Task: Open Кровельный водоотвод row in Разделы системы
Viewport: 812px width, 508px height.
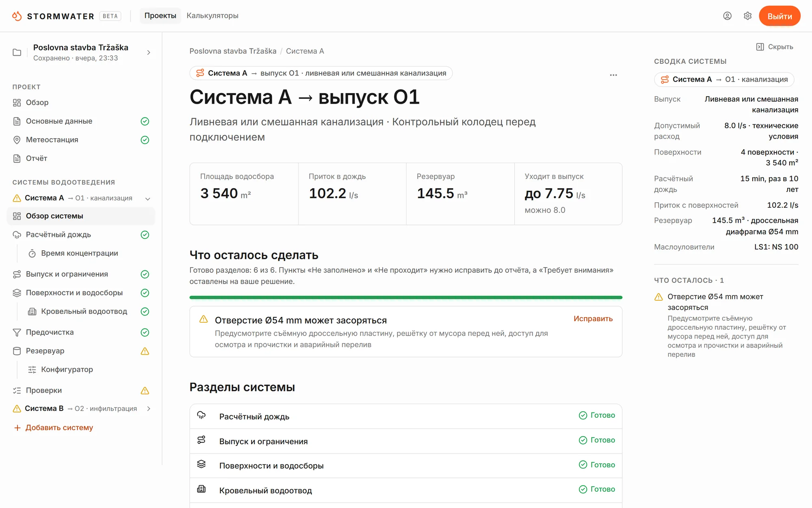Action: [406, 491]
